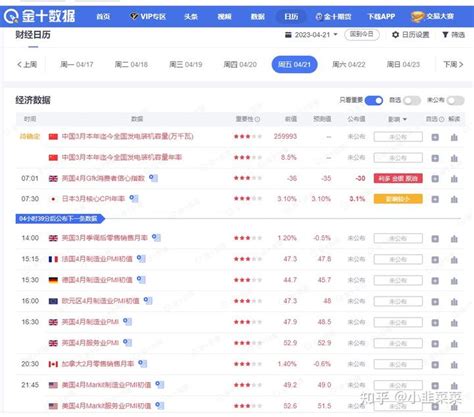This screenshot has height=417, width=474.
Task: Open 交易大赛 in top navigation
Action: [x=432, y=16]
